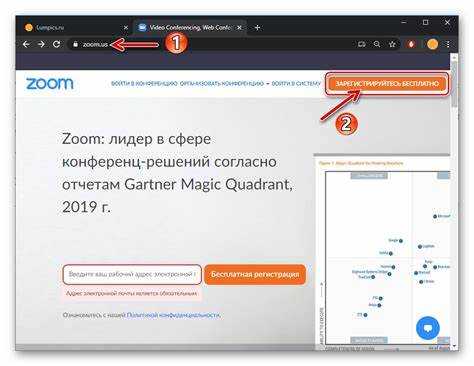
Task: Close the Video Conferencing tab
Action: click(x=239, y=28)
